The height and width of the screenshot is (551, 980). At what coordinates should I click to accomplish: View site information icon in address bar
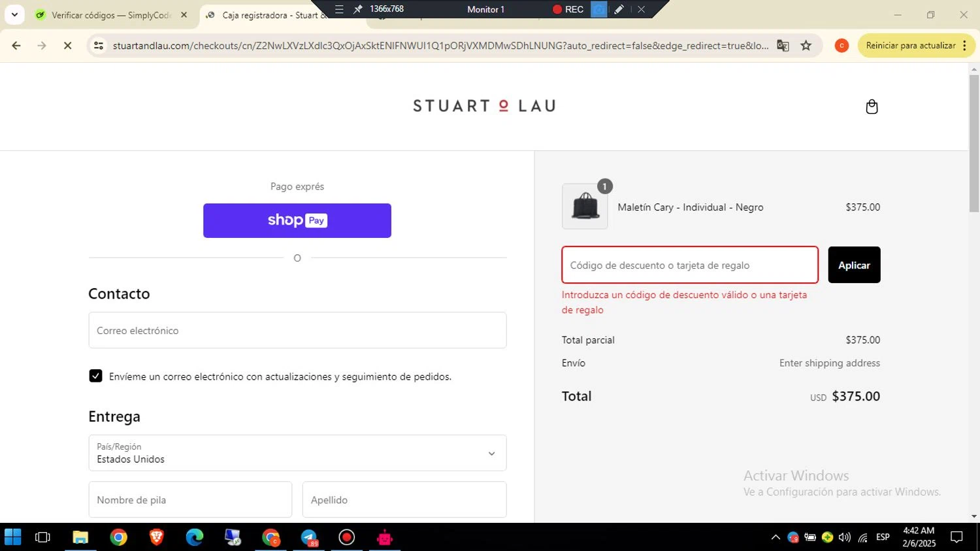99,45
